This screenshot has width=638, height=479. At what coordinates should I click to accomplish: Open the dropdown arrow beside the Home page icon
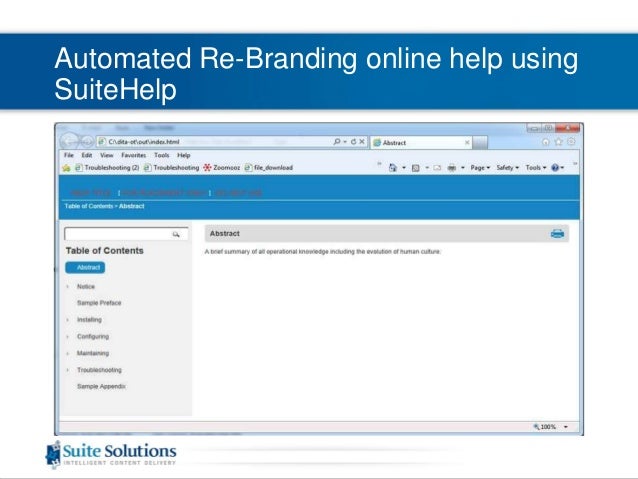coord(404,168)
